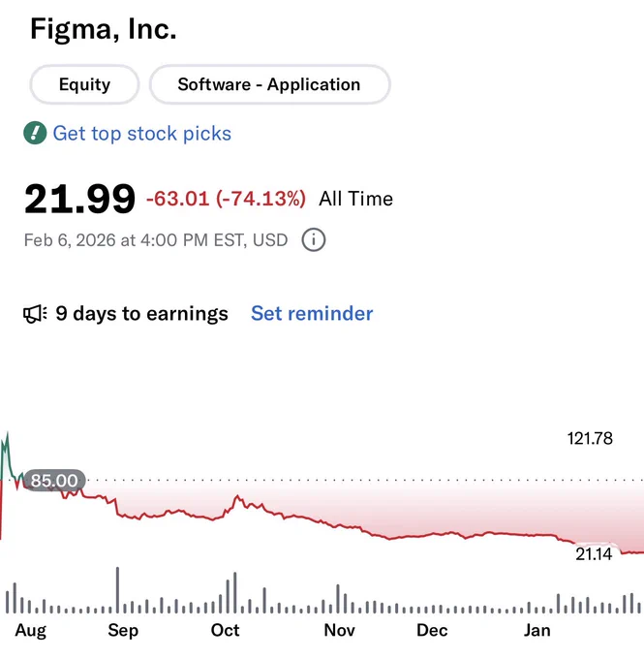
Task: Select the Equity tag pill
Action: click(x=84, y=84)
